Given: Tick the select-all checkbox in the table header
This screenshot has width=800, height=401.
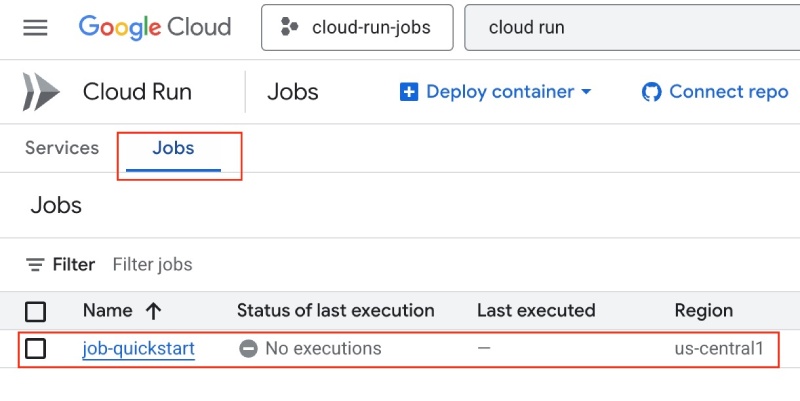Looking at the screenshot, I should 35,311.
